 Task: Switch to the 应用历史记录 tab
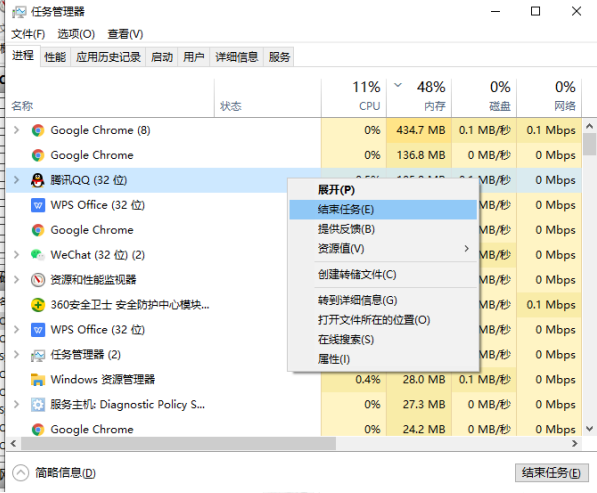[x=108, y=57]
